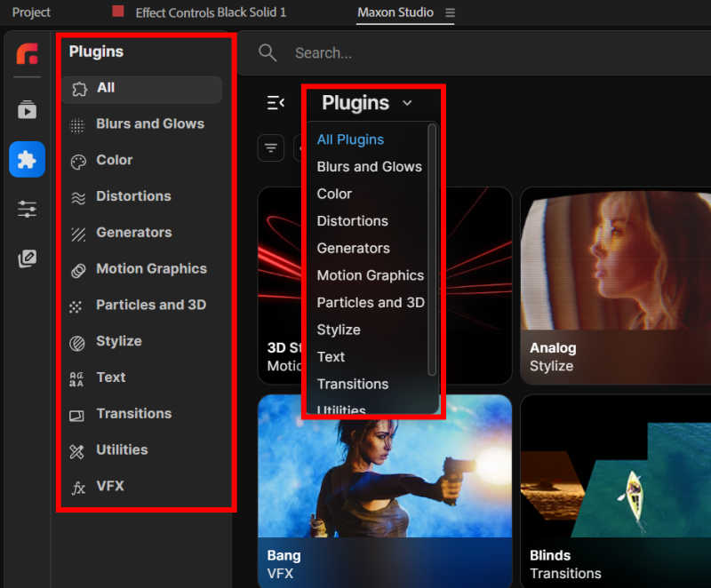This screenshot has height=588, width=711.
Task: Open the Analog Stylize plugin thumbnail
Action: [615, 284]
